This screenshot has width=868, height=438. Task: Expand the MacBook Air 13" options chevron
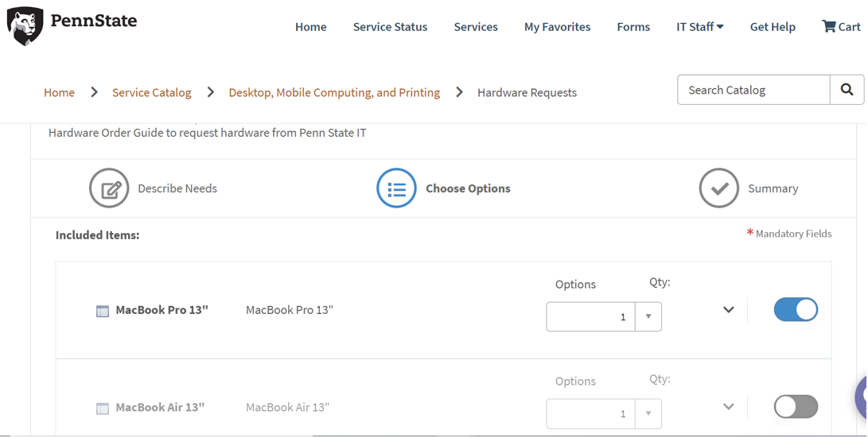(x=728, y=406)
